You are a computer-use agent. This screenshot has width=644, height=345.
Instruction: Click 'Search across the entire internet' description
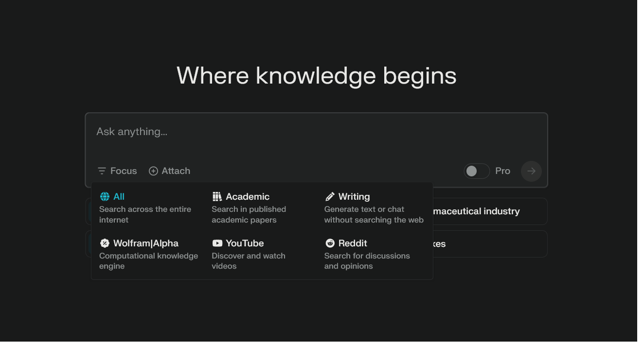tap(145, 214)
